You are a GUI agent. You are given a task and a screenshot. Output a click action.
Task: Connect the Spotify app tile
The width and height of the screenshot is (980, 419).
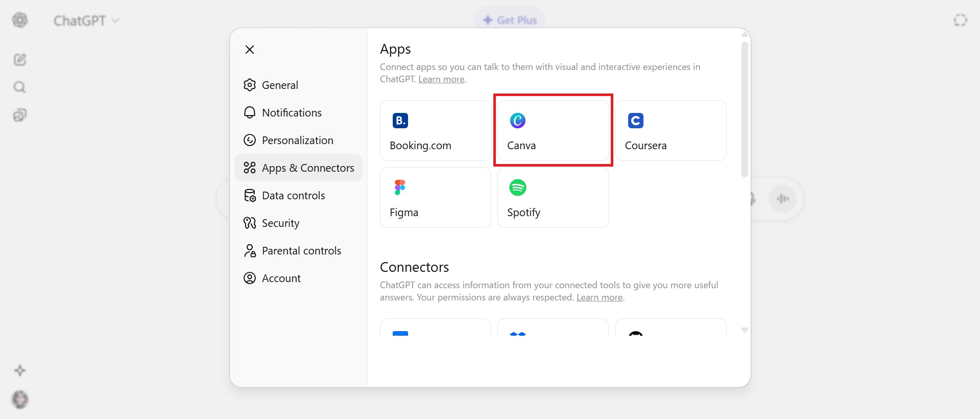click(553, 197)
